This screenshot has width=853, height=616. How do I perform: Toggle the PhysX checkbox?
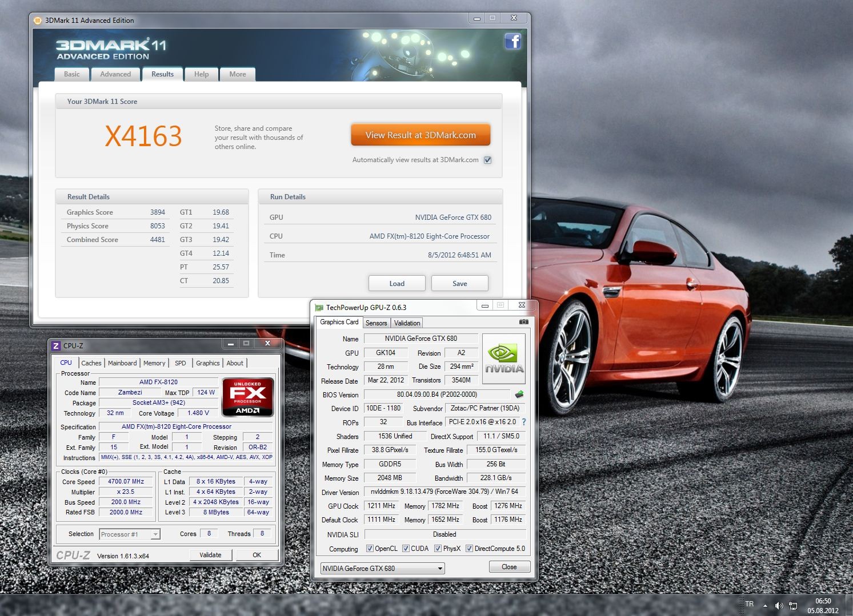tap(438, 549)
